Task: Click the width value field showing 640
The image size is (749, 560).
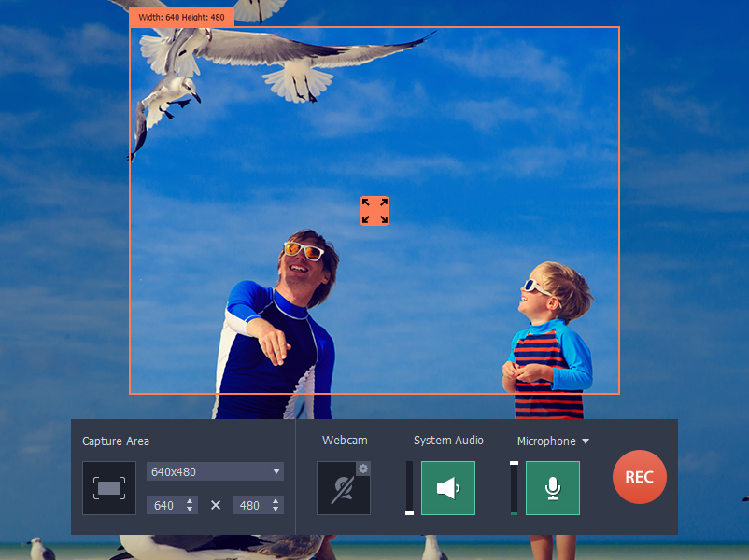Action: 166,504
